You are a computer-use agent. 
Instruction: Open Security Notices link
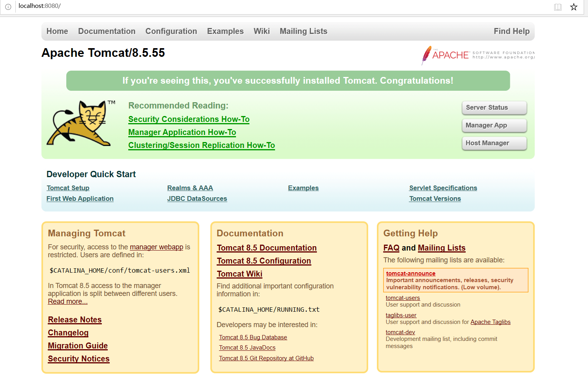pyautogui.click(x=79, y=359)
